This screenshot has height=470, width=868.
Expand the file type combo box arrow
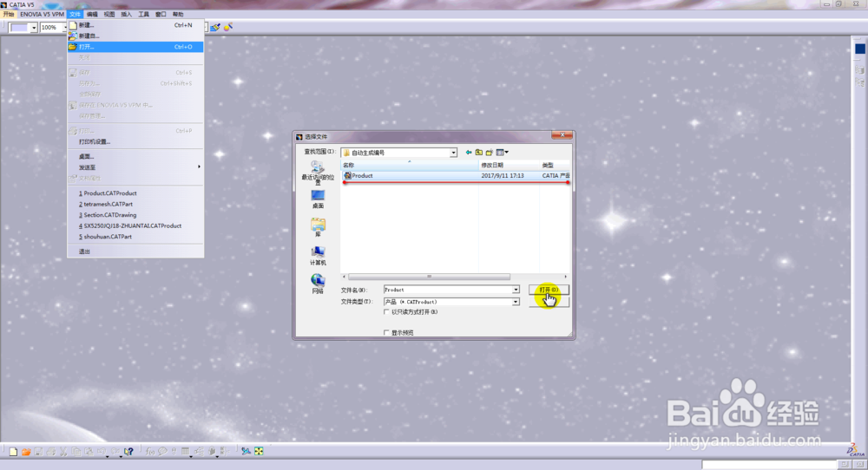[516, 302]
